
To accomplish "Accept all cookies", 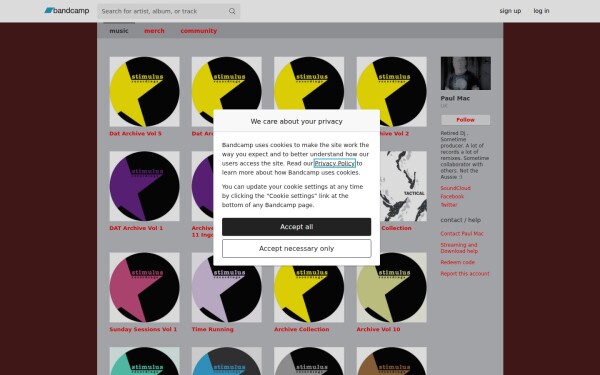I will click(x=296, y=227).
